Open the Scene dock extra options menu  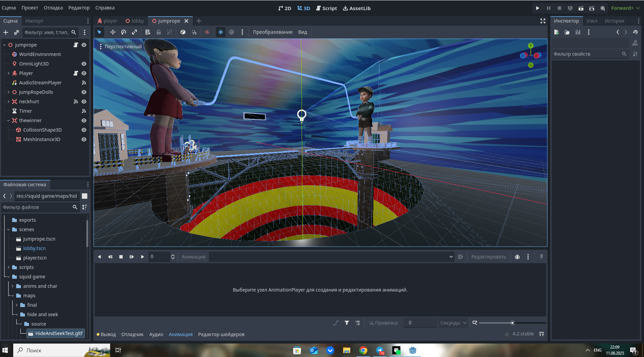tap(85, 32)
